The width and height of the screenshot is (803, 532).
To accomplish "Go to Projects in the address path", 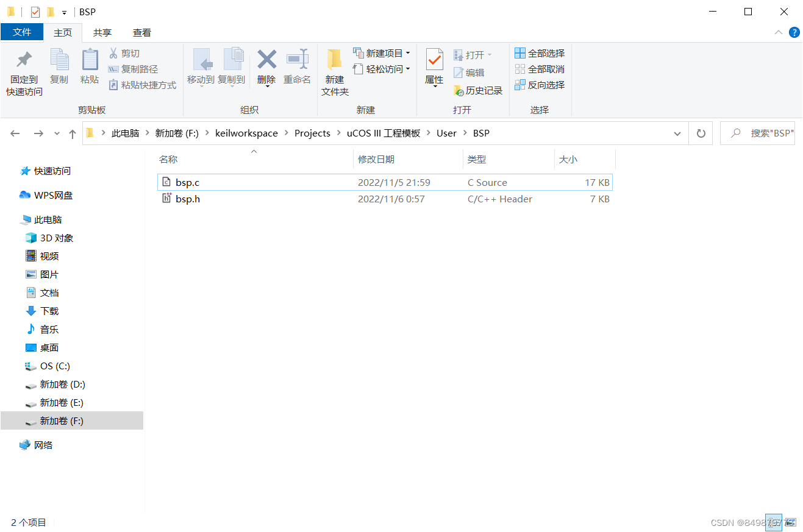I will click(312, 133).
